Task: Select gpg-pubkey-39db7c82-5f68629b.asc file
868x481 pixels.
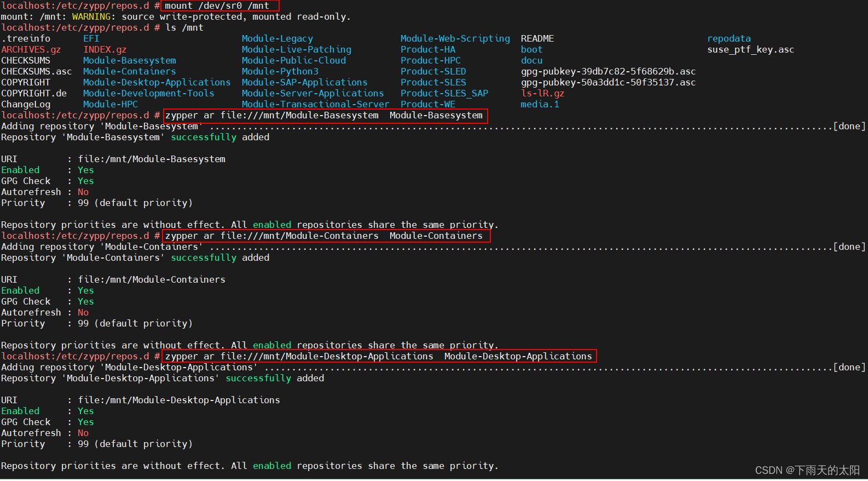Action: click(609, 71)
